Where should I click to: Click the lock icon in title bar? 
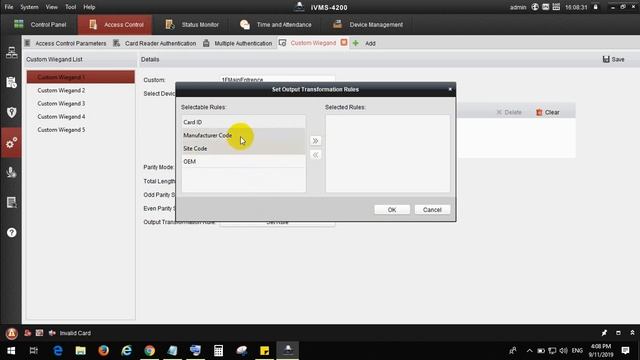596,7
